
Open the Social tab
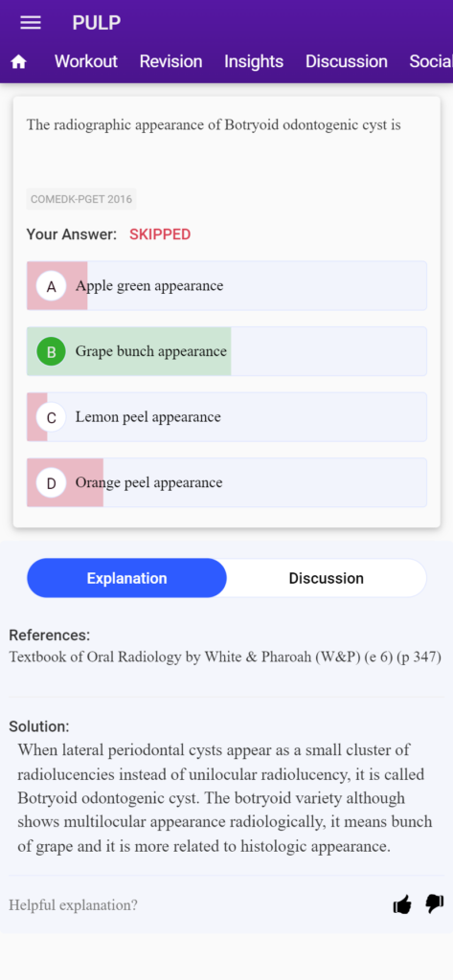tap(431, 61)
